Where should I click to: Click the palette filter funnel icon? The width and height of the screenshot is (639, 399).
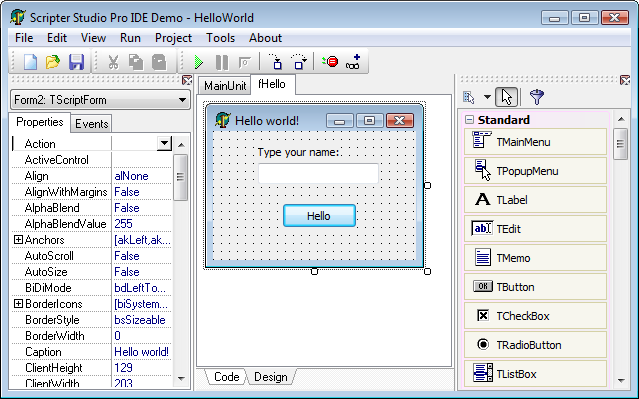point(537,97)
